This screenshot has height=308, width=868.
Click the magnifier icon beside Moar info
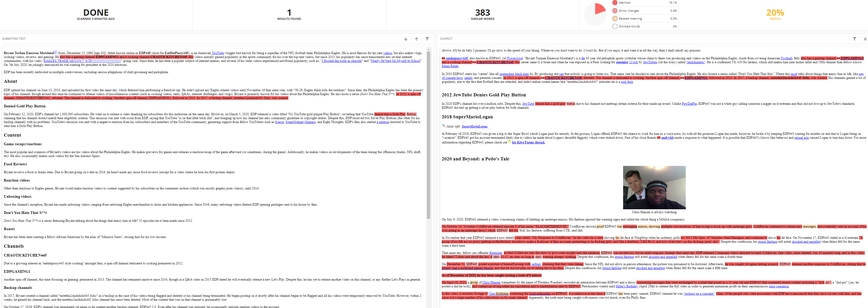444,126
